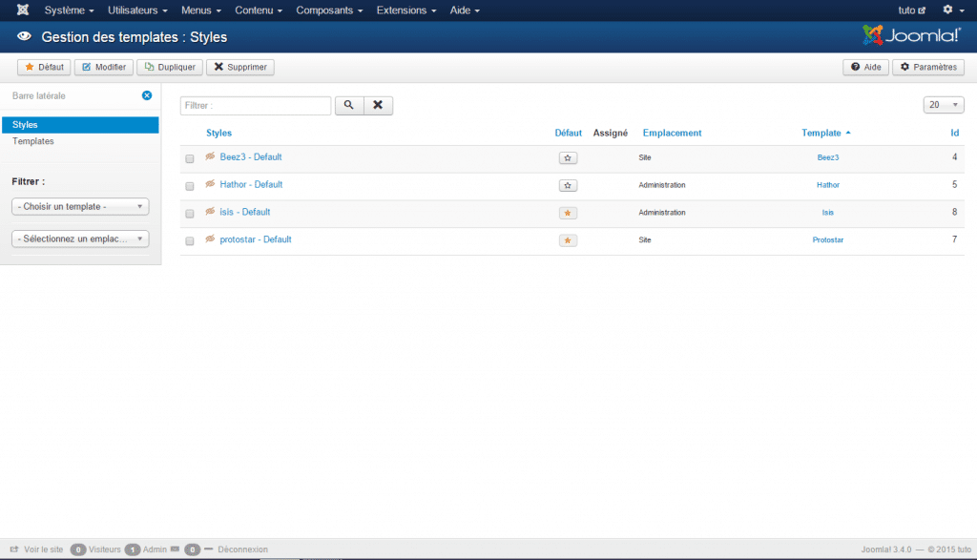Check the Beez3 - Default checkbox
Screen dimensions: 977x560
pyautogui.click(x=190, y=158)
